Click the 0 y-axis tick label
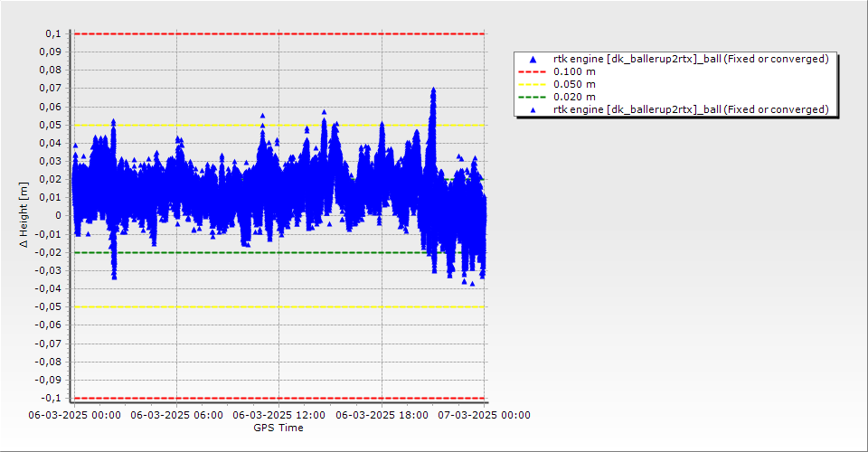Viewport: 868px width, 452px height. pyautogui.click(x=59, y=216)
